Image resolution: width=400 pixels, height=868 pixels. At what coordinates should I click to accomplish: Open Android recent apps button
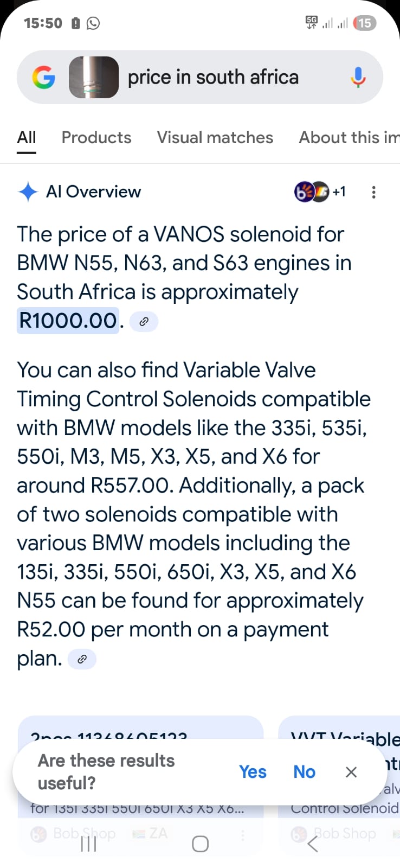click(88, 844)
